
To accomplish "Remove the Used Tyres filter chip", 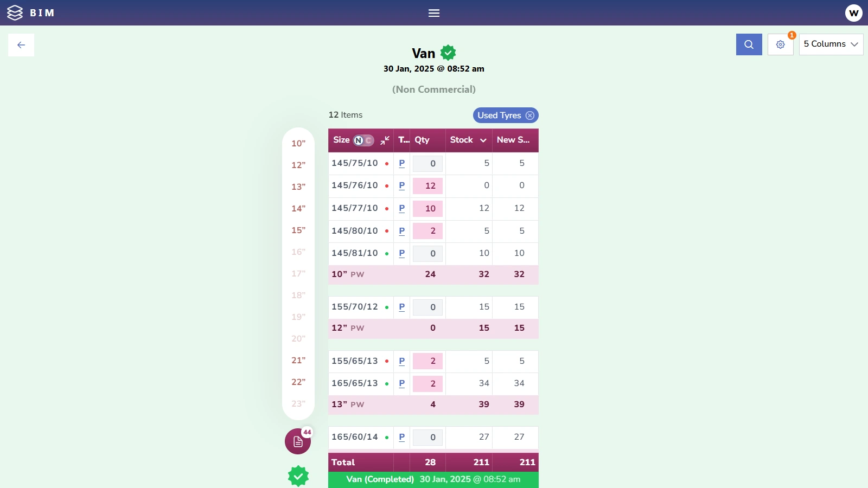I will tap(530, 115).
